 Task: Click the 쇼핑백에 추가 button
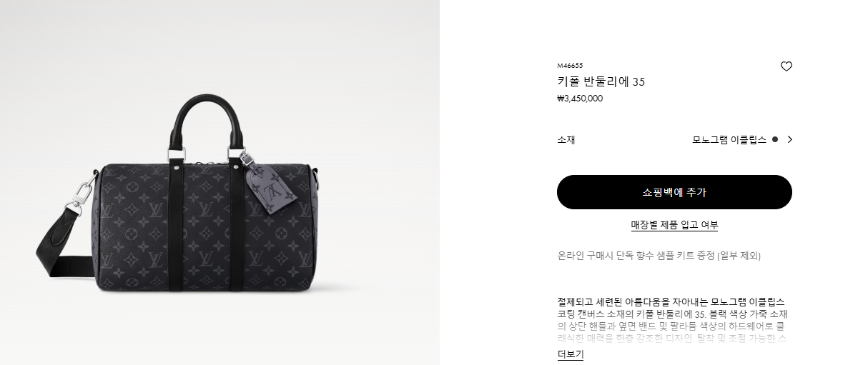(674, 192)
